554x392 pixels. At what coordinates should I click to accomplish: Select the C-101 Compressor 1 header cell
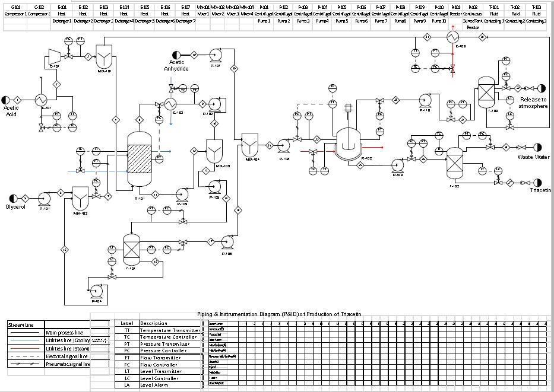(15, 11)
